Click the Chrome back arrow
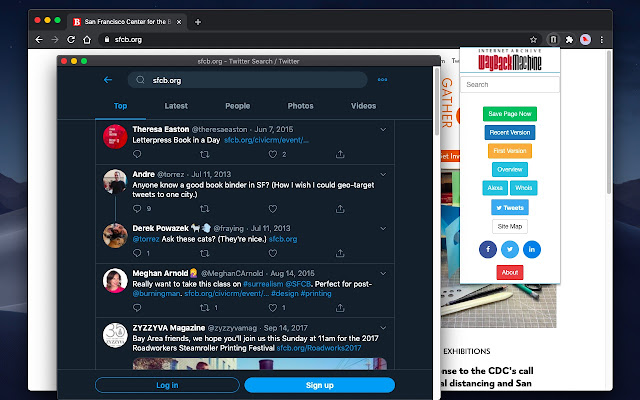This screenshot has height=400, width=640. (39, 40)
